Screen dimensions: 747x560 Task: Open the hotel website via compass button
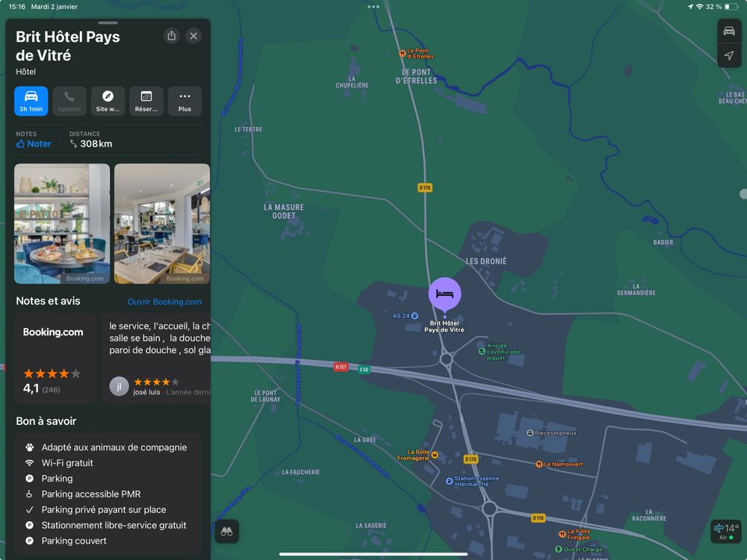point(108,101)
